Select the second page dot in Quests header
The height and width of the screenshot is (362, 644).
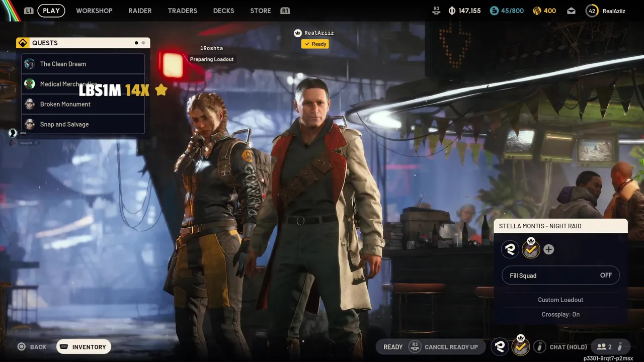pyautogui.click(x=143, y=43)
